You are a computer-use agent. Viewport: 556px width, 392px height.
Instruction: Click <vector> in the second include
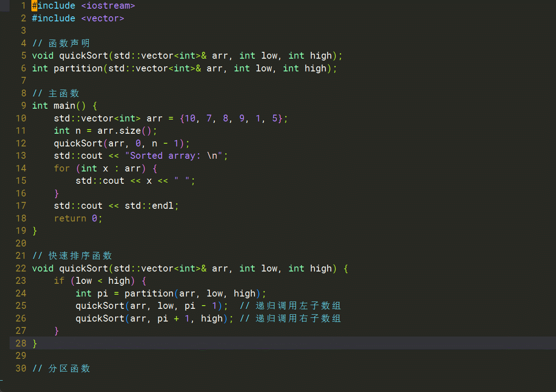point(102,19)
